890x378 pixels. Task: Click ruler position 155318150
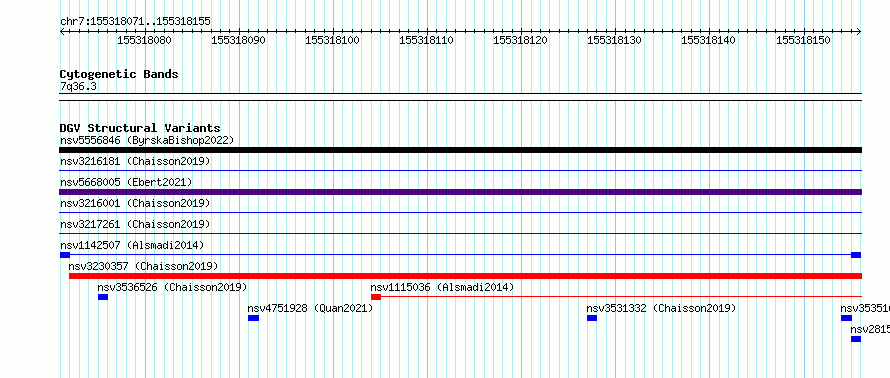click(803, 40)
